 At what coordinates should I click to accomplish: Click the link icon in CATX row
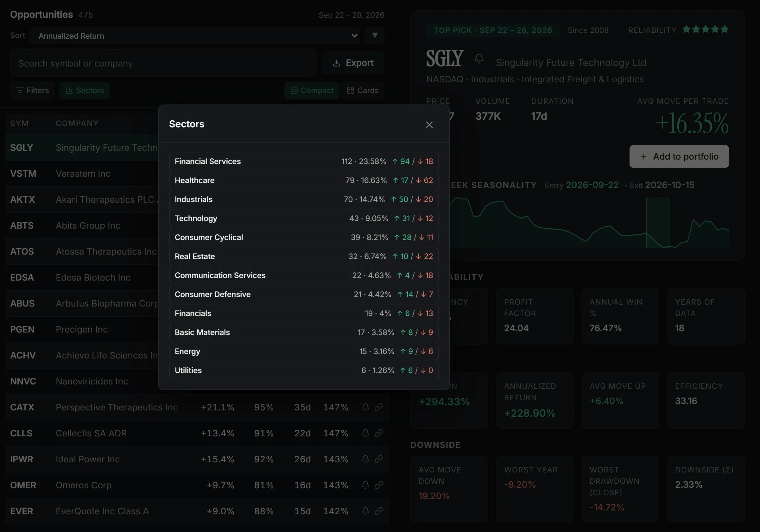pos(378,407)
